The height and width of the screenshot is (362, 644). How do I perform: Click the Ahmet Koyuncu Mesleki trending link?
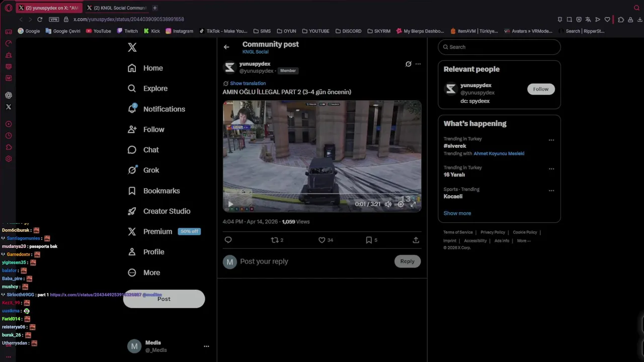(x=499, y=153)
